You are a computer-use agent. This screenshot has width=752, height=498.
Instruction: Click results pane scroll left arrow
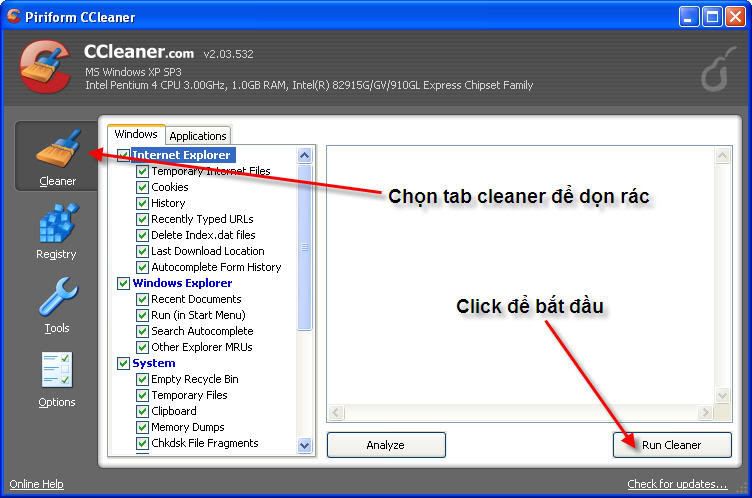coord(336,413)
